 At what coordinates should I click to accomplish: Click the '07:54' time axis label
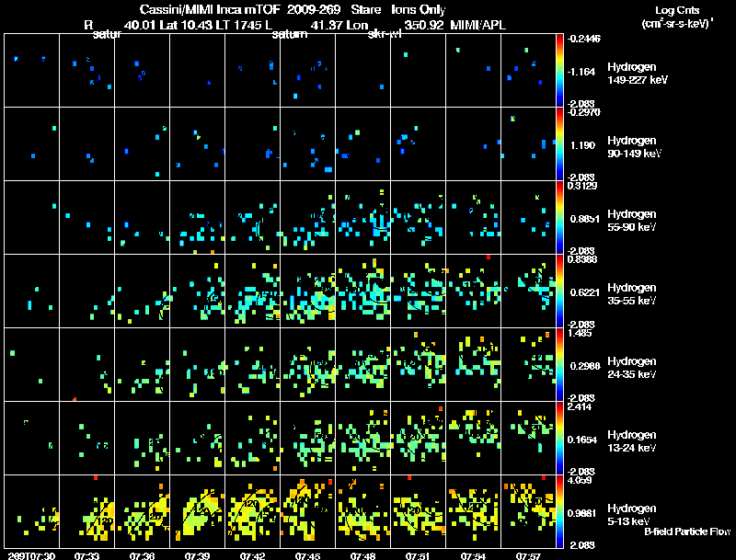(473, 555)
